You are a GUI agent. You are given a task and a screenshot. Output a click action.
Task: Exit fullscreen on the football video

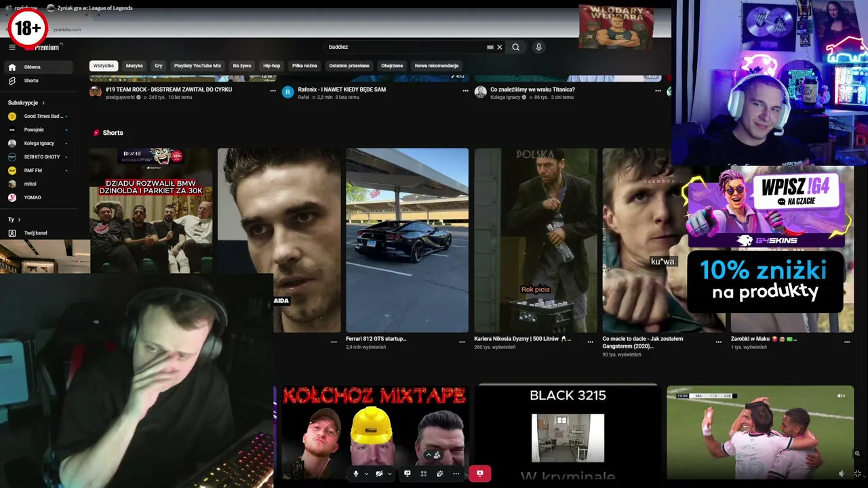(857, 474)
